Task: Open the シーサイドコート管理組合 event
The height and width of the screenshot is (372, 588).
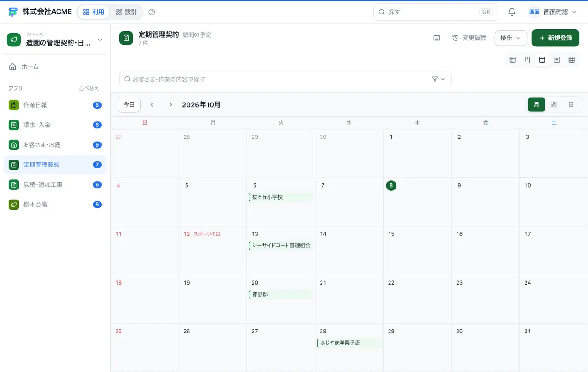Action: point(281,246)
